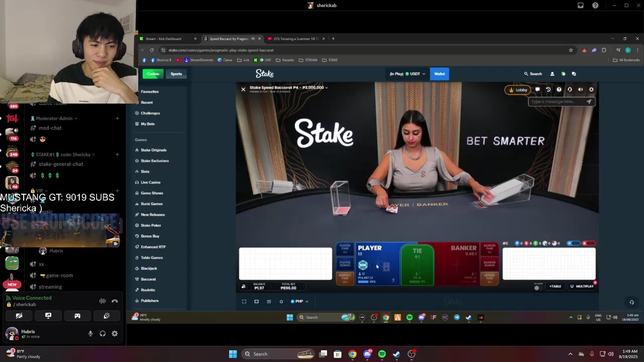Screen dimensions: 644x362
Task: Open floating support headset button
Action: (632, 302)
